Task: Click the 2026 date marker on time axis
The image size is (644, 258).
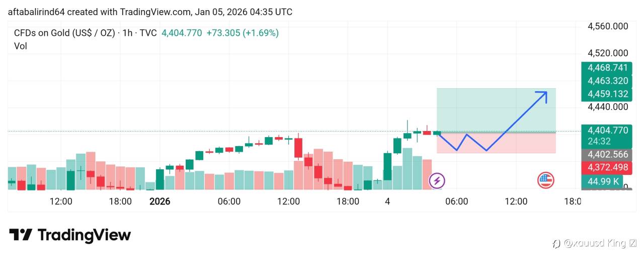Action: [x=160, y=202]
